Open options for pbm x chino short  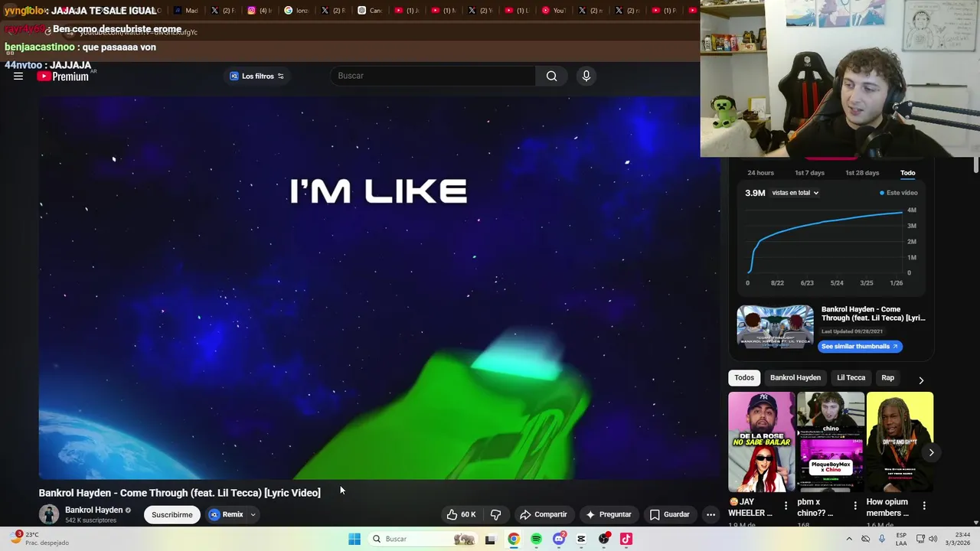pos(855,506)
